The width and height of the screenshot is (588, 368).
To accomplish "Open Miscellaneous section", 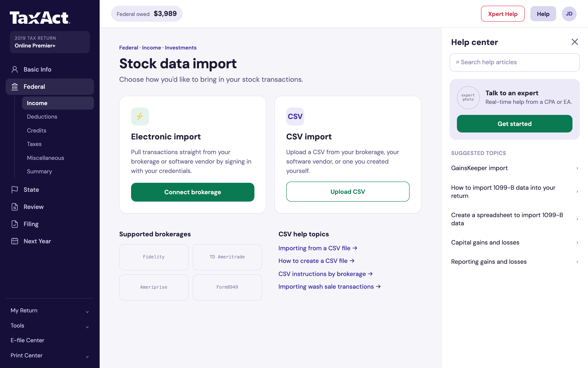I will point(46,158).
